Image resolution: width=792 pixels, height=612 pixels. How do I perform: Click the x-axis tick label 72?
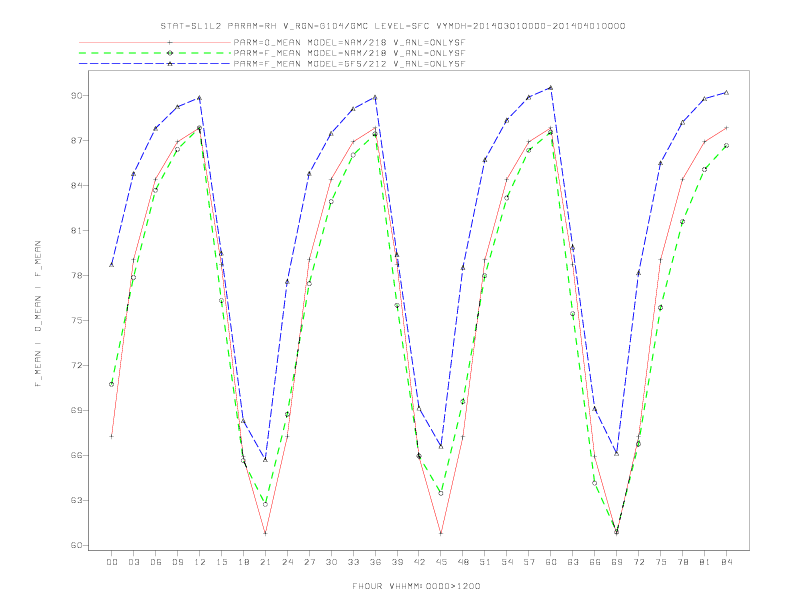pos(638,562)
